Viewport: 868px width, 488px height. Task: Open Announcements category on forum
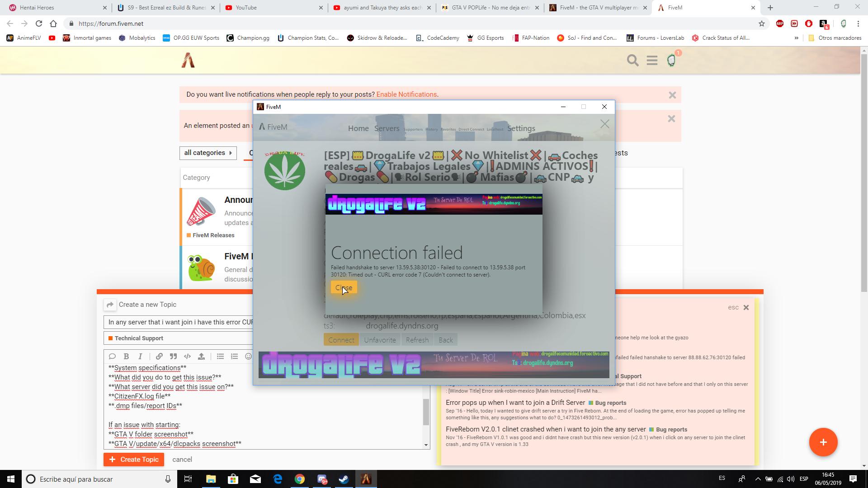(x=238, y=200)
